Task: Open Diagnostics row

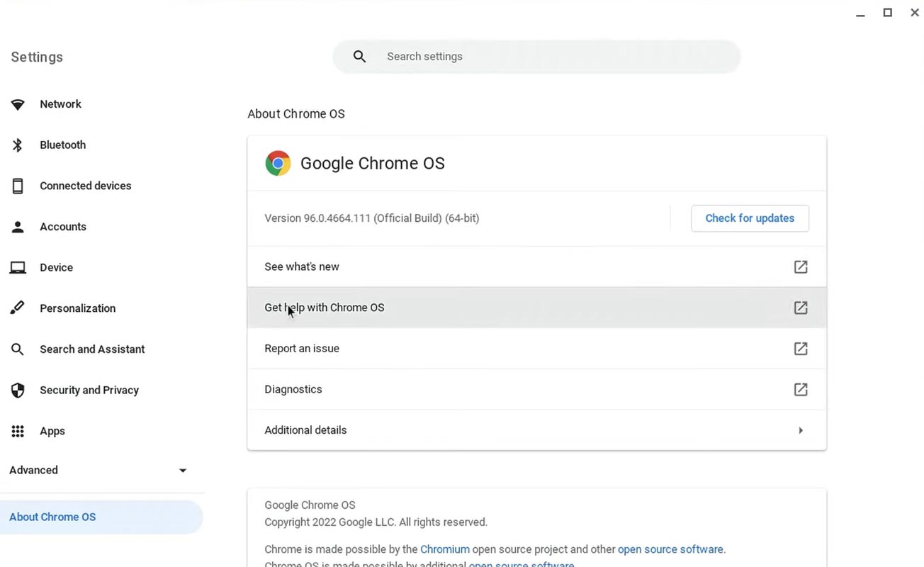Action: tap(536, 389)
